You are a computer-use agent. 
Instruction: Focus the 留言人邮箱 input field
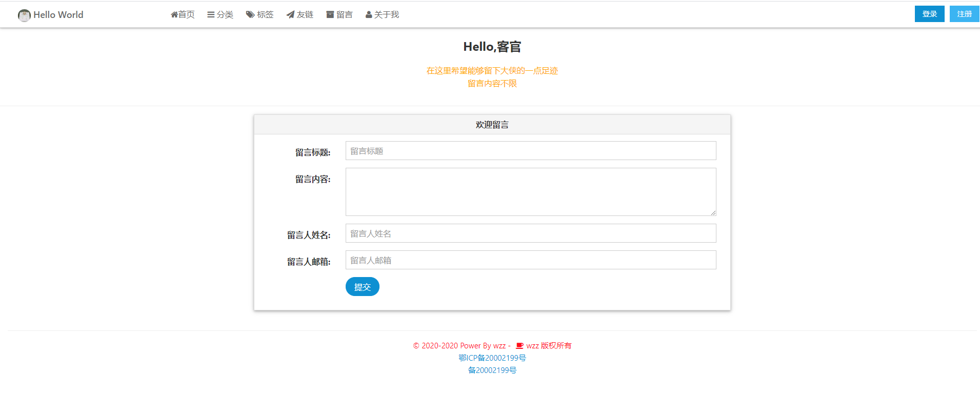[531, 260]
